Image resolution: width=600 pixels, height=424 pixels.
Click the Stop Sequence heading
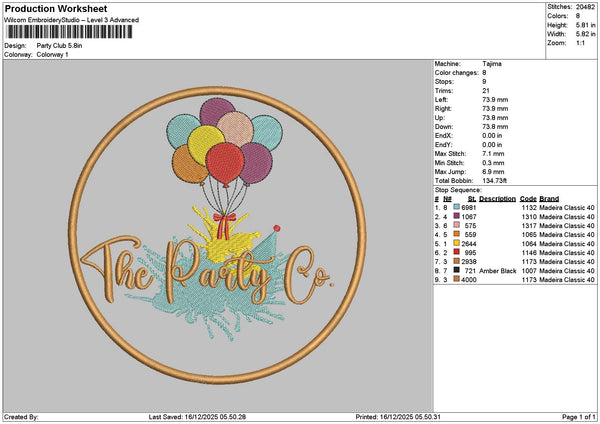tap(458, 190)
